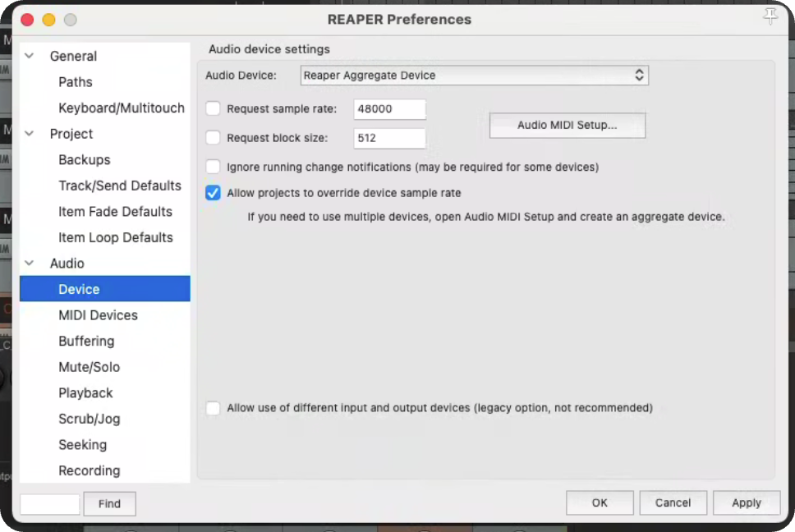The height and width of the screenshot is (532, 795).
Task: Open the Mute/Solo preferences page
Action: 90,367
